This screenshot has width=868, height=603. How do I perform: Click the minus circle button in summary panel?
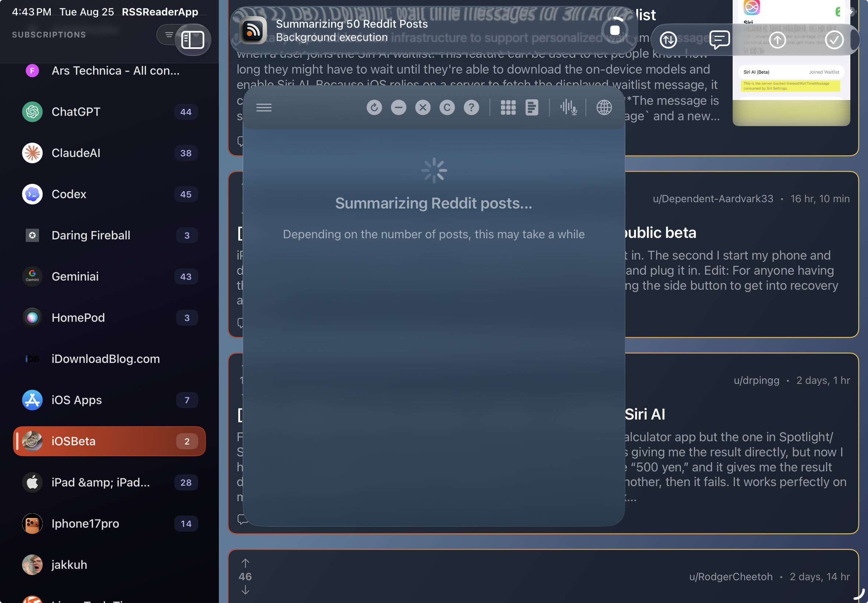pos(398,108)
